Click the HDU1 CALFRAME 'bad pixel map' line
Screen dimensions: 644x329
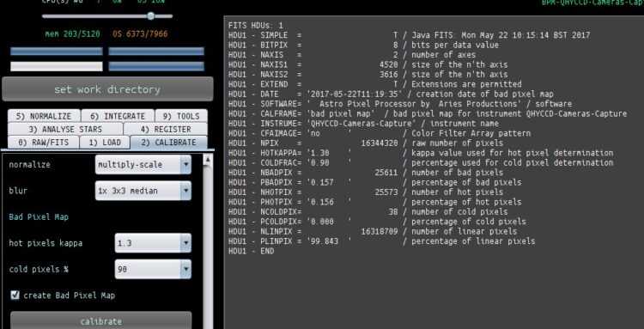[428, 113]
